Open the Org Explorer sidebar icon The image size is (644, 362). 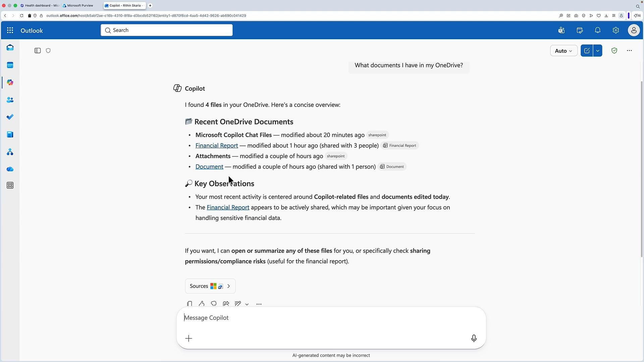[x=10, y=152]
